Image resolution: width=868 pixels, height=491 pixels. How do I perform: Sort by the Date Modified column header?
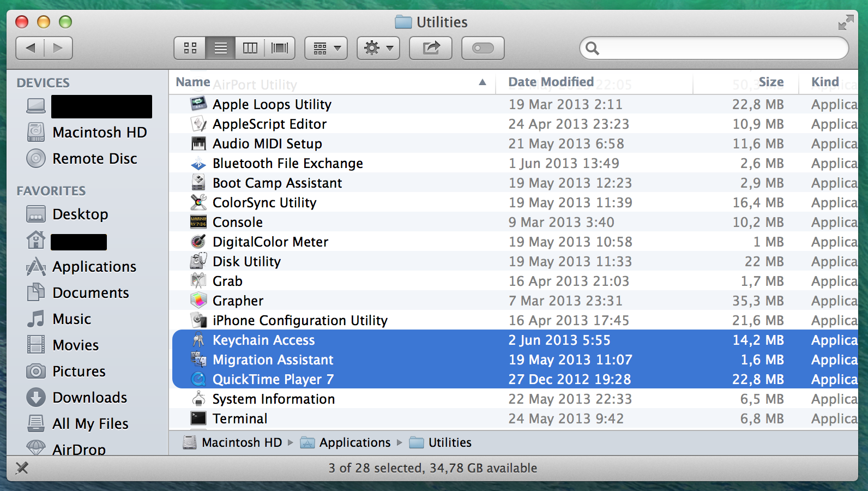click(x=594, y=82)
